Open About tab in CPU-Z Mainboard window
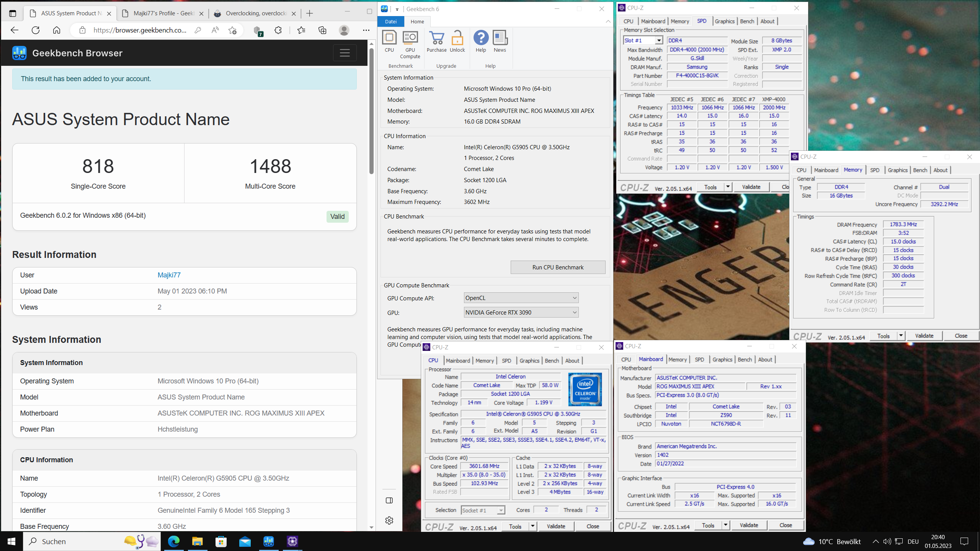 [765, 359]
